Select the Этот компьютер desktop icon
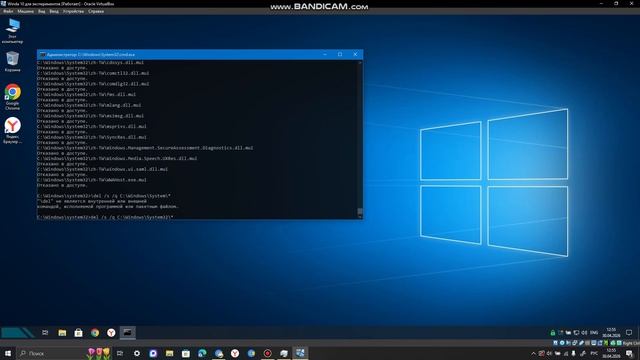Viewport: 640px width, 360px height. coord(12,31)
